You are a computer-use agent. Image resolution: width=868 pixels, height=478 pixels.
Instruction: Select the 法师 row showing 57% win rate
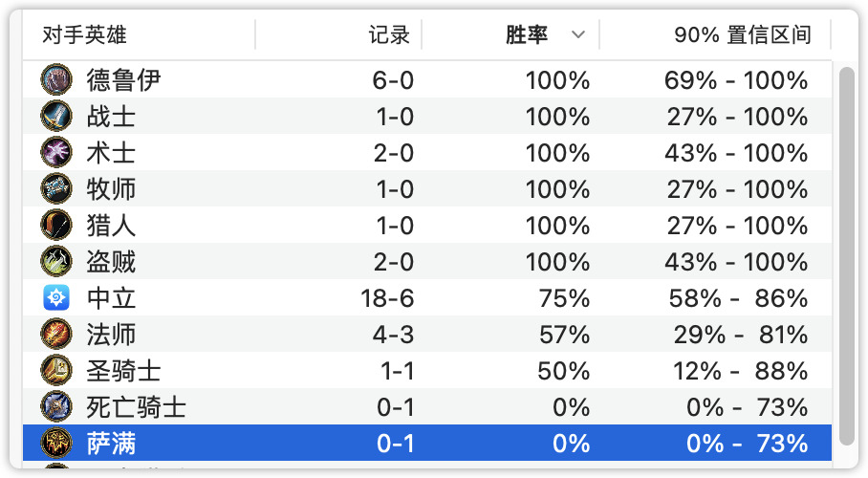426,334
